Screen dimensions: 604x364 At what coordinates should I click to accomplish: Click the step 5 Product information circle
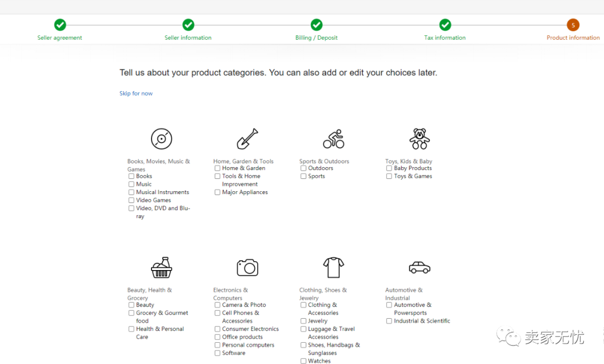[x=573, y=25]
